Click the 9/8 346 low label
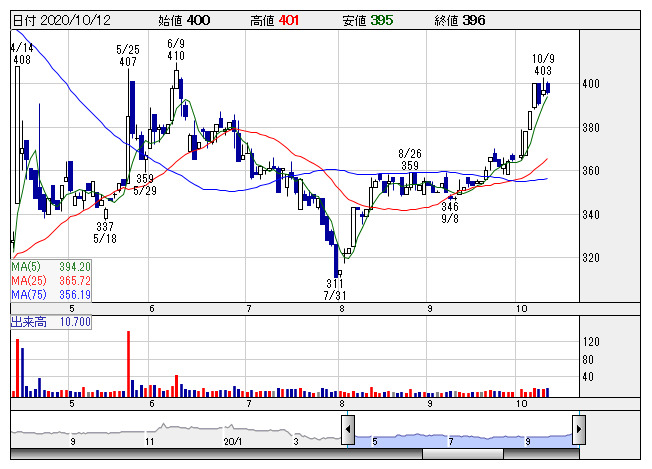This screenshot has width=652, height=469. tap(453, 211)
